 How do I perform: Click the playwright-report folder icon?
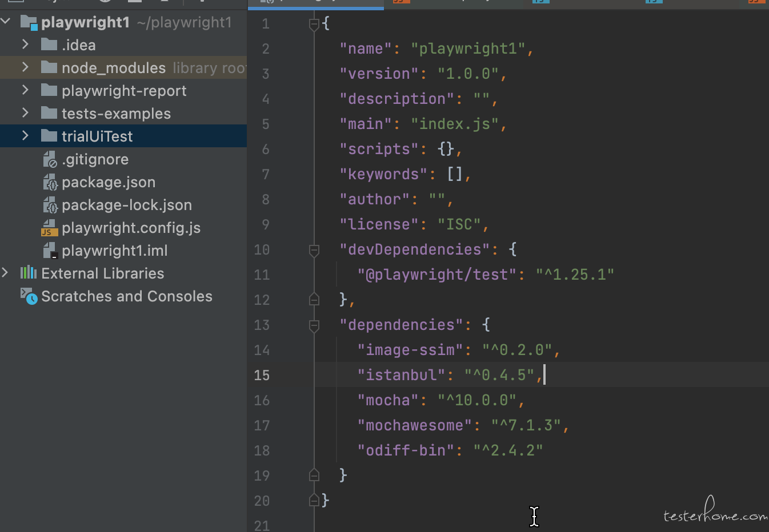49,90
